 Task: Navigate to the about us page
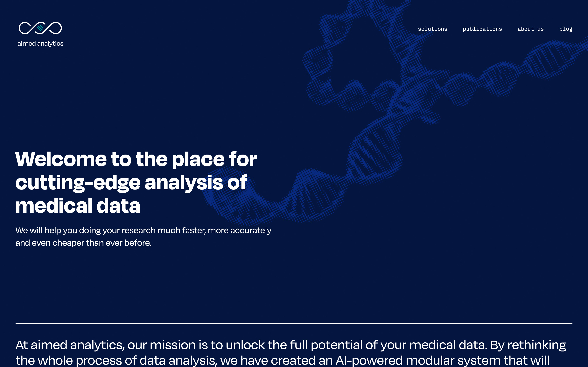(x=530, y=29)
